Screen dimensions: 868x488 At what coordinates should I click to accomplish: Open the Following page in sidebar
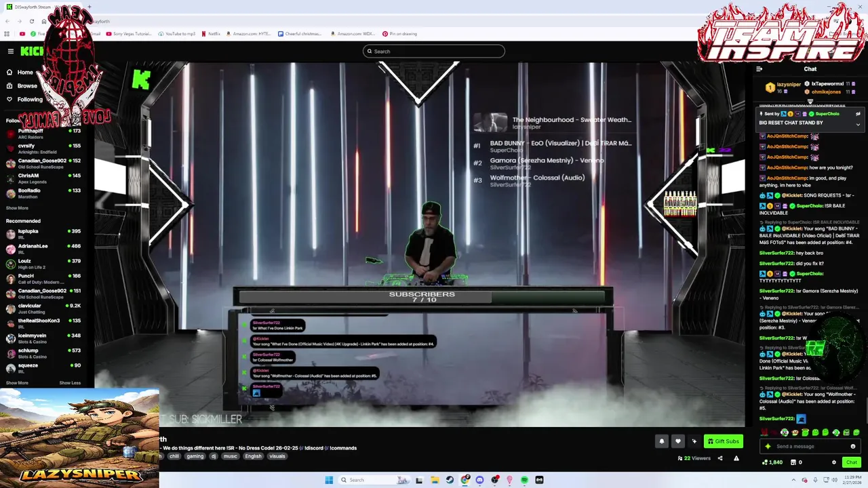[x=24, y=100]
